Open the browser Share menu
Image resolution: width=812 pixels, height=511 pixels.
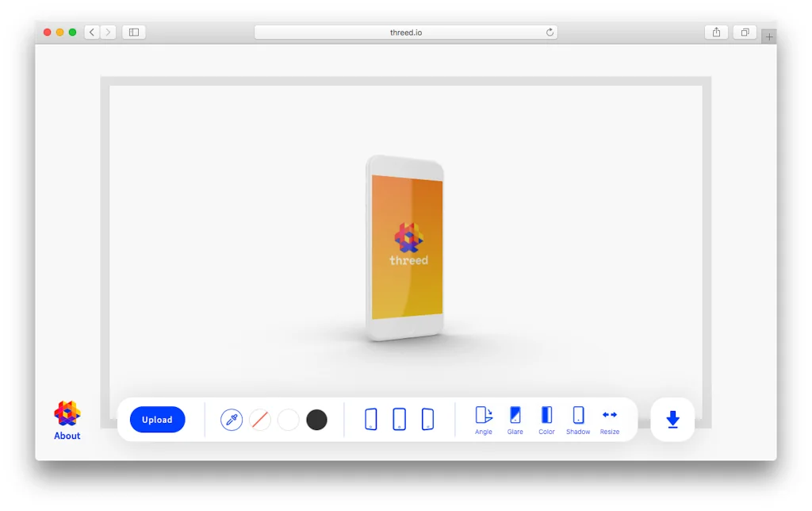(x=716, y=32)
